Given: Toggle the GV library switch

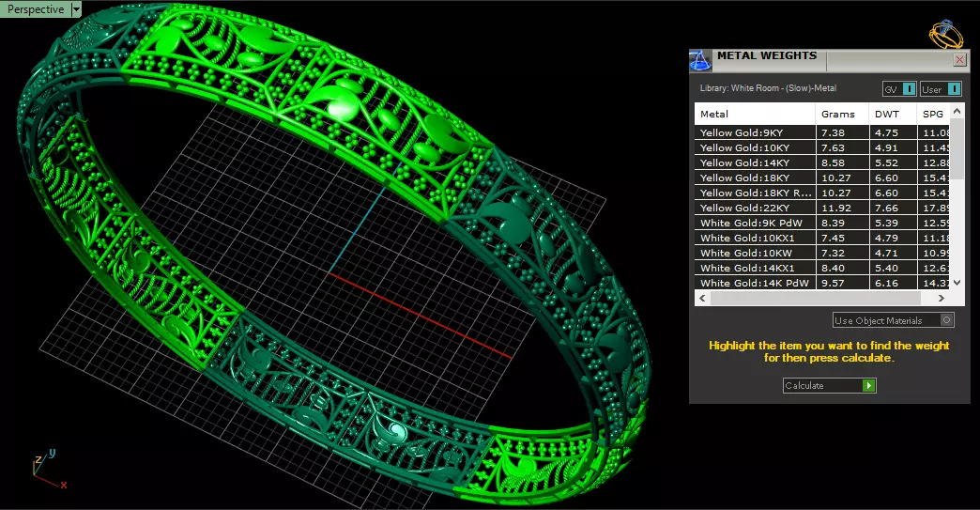Looking at the screenshot, I should tap(900, 89).
